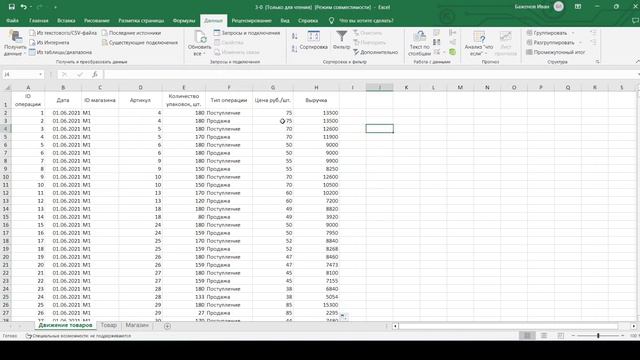
Task: Expand the Группировать dropdown arrow
Action: pyautogui.click(x=573, y=33)
